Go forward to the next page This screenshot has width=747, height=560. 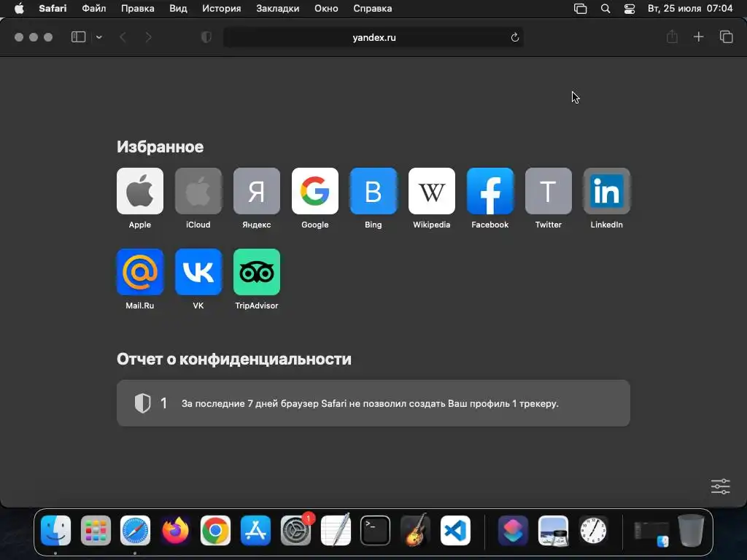(x=148, y=37)
